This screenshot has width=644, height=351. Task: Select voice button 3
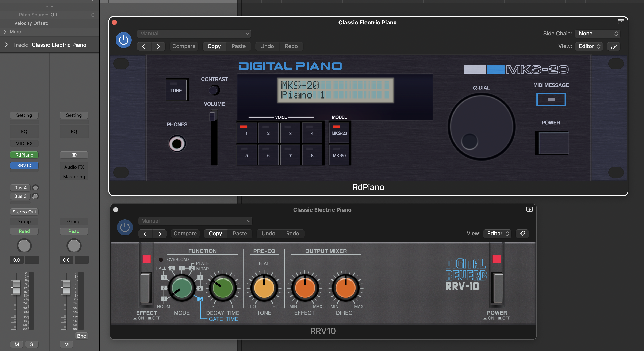coord(290,133)
